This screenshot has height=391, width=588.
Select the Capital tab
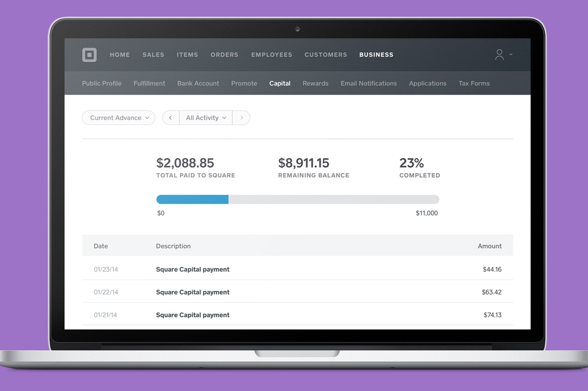pyautogui.click(x=280, y=83)
